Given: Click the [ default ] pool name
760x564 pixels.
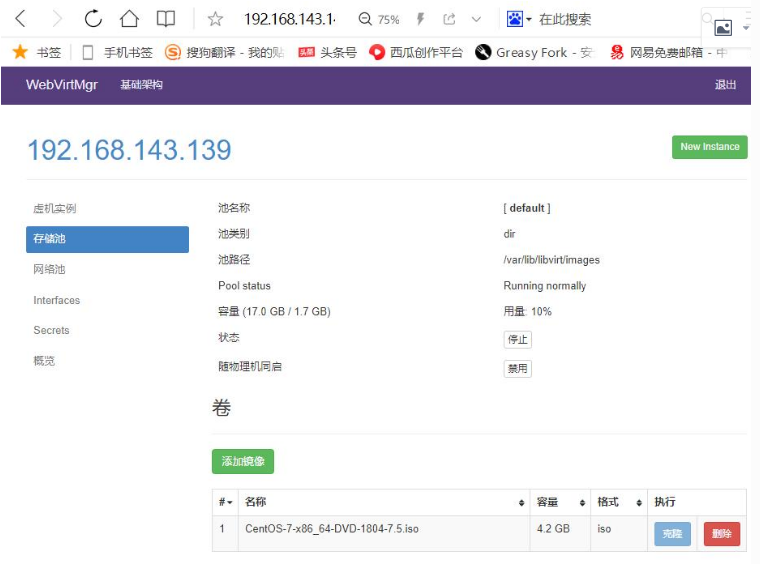Looking at the screenshot, I should [527, 208].
